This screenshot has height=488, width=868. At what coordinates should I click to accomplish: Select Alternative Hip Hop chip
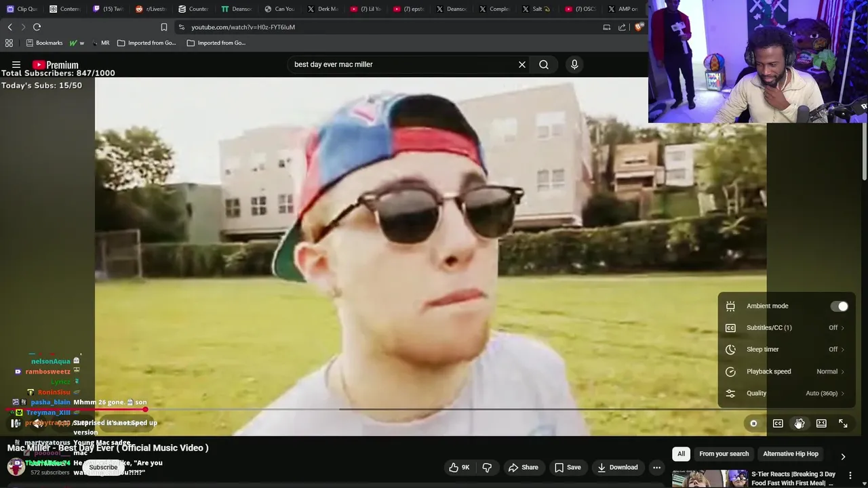791,454
